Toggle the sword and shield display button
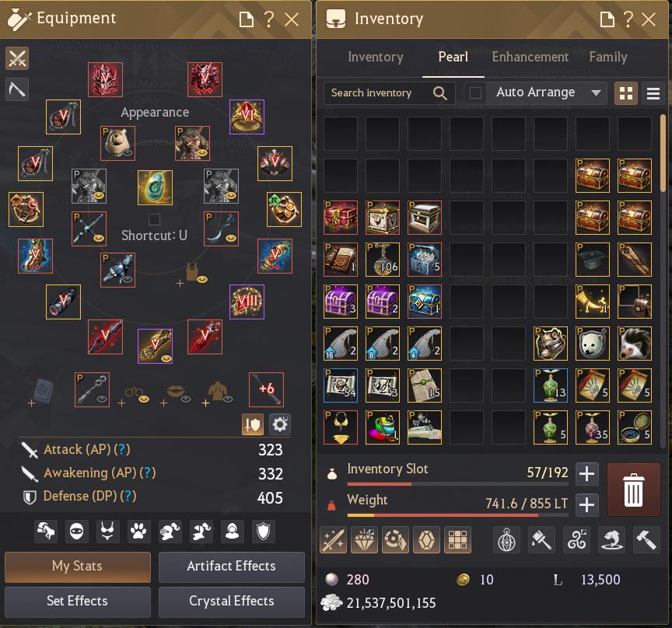This screenshot has width=672, height=628. tap(253, 424)
